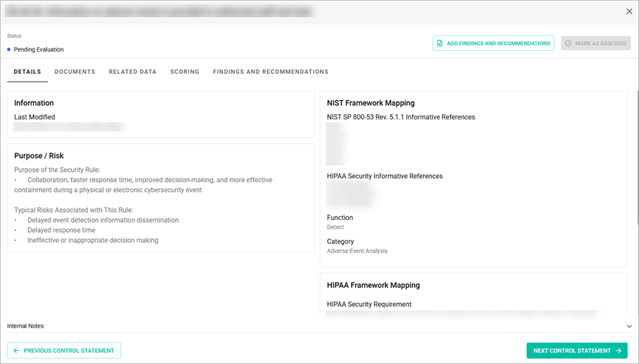Image resolution: width=639 pixels, height=364 pixels.
Task: Click the blue status dot indicator
Action: click(x=9, y=49)
